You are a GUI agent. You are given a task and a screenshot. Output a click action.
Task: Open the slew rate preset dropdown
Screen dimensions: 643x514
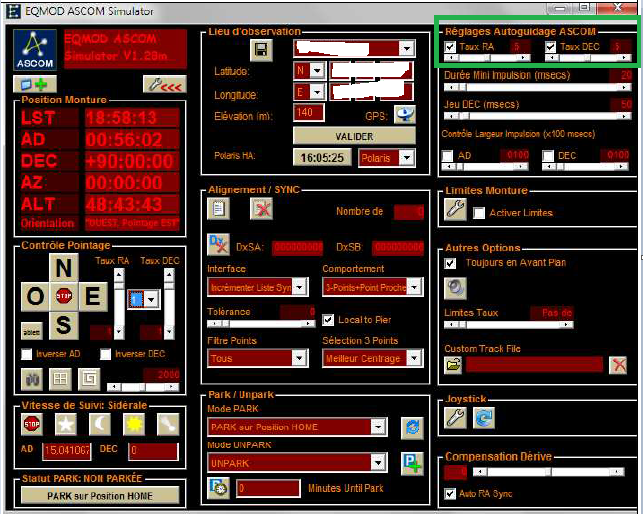pos(151,299)
